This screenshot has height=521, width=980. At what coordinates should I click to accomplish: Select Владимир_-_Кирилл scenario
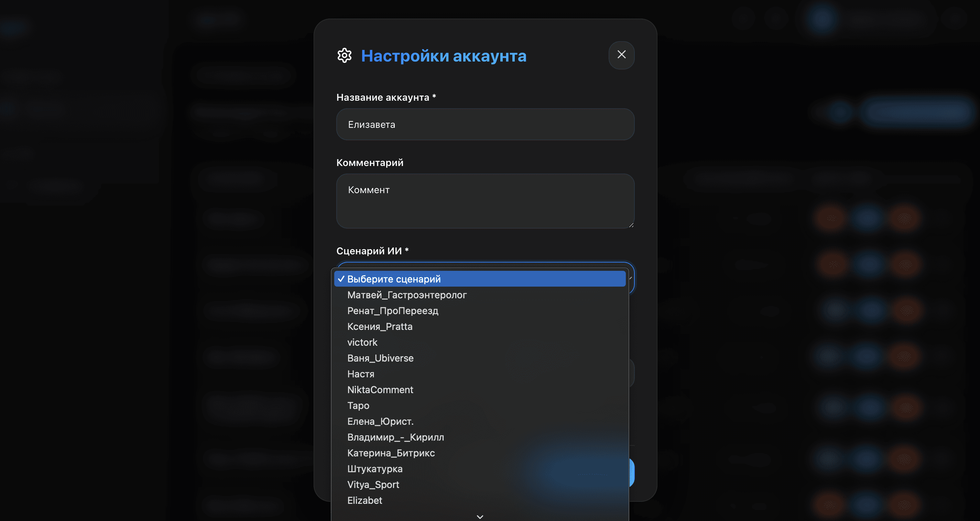pyautogui.click(x=480, y=437)
